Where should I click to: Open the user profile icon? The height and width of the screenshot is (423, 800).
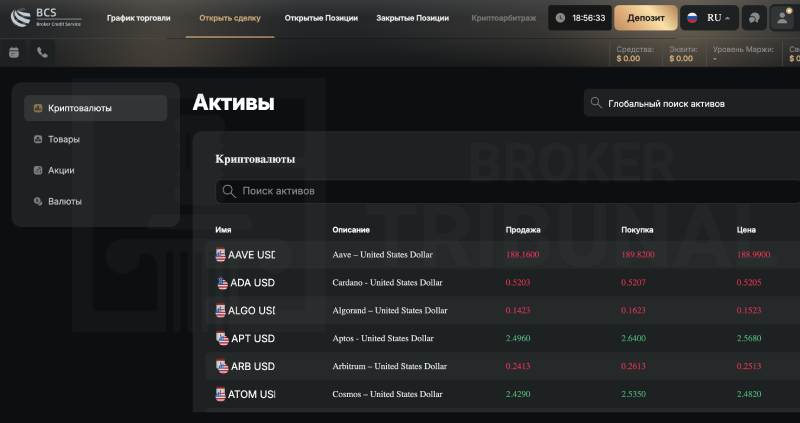coord(781,18)
